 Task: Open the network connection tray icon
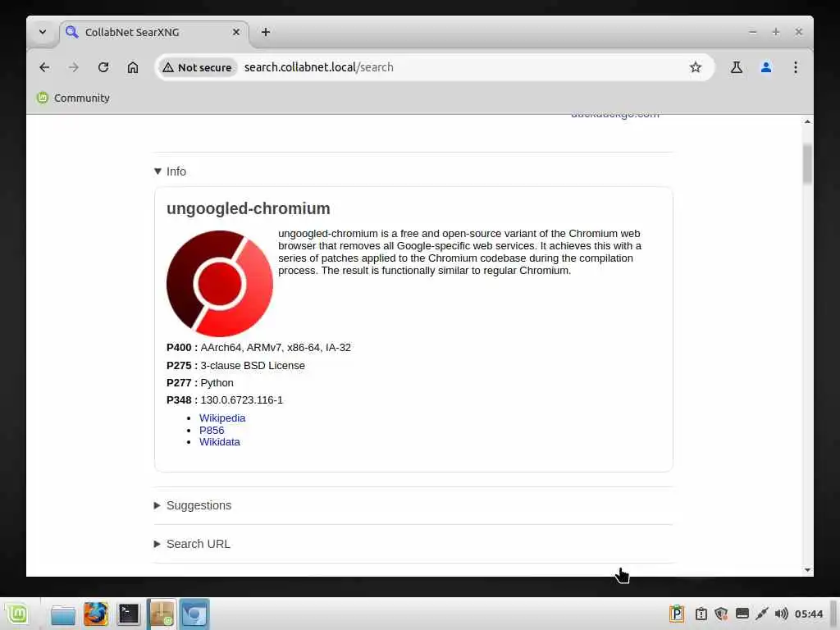(762, 614)
